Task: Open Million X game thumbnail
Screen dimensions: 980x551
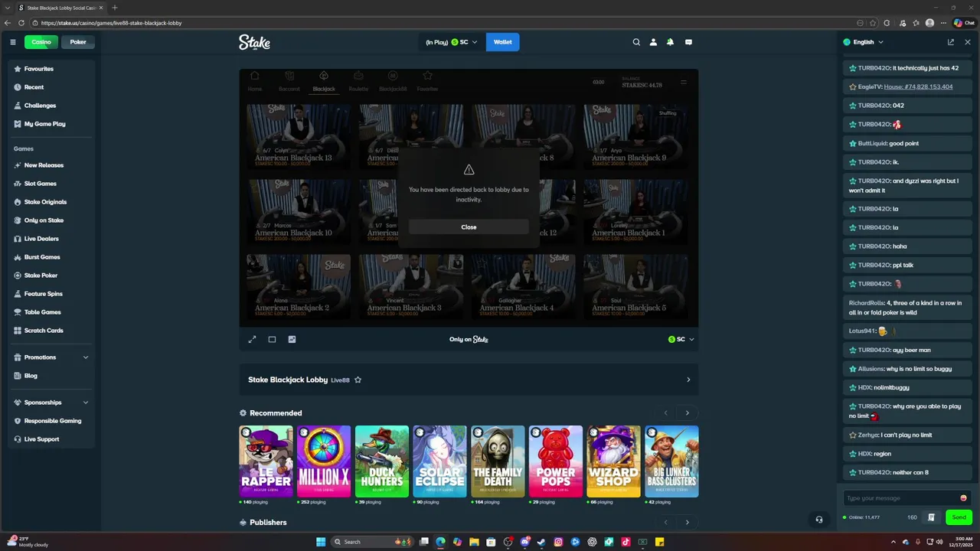Action: click(324, 461)
